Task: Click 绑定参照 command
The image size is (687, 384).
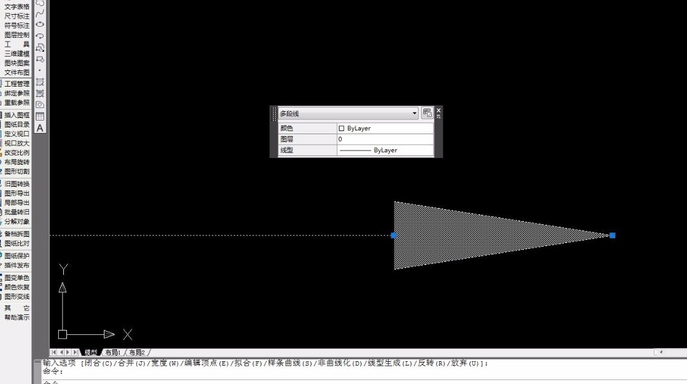Action: point(16,93)
